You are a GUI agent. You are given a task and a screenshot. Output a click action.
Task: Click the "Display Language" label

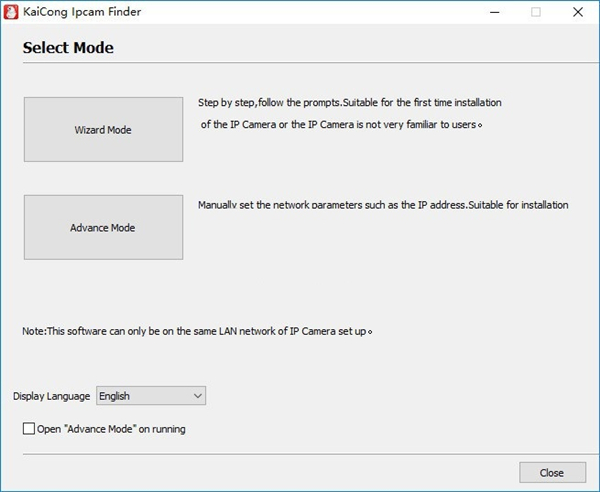[52, 396]
